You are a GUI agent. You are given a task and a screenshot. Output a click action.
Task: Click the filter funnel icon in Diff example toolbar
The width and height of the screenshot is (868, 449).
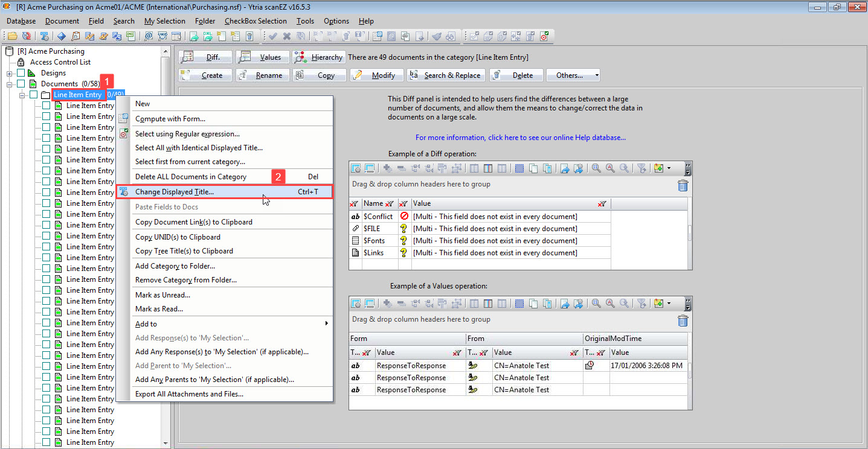(x=641, y=168)
